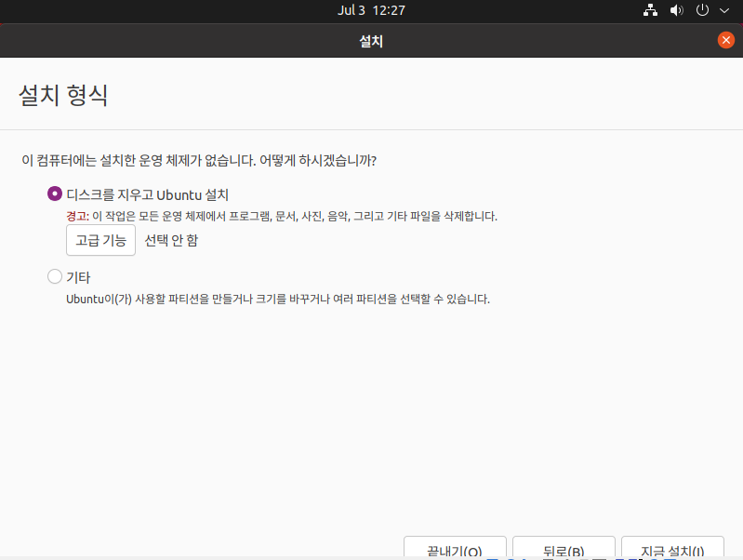
Task: Click the '설치' window title text
Action: click(x=371, y=41)
